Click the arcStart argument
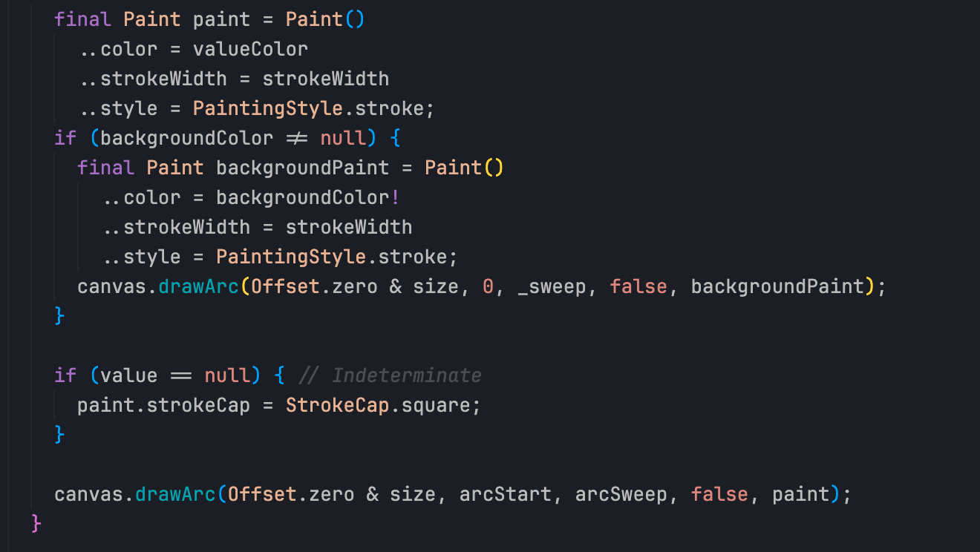Screen dimensions: 980x552 506,494
